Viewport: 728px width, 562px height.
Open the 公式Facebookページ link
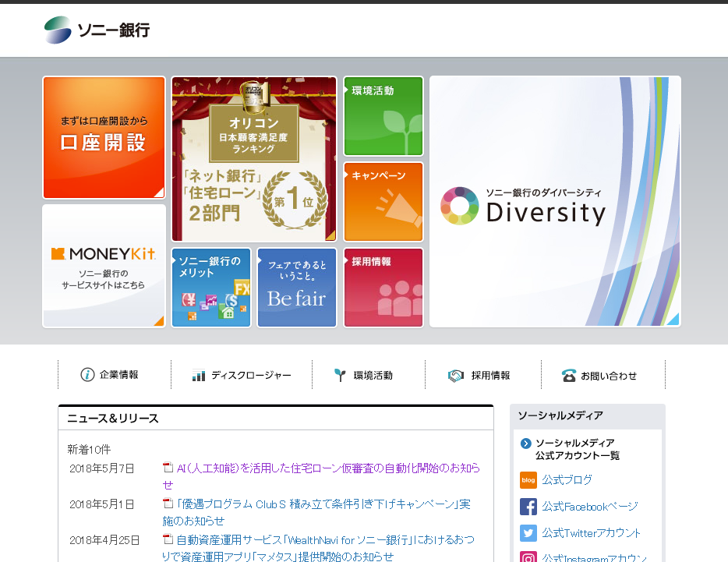(x=589, y=506)
